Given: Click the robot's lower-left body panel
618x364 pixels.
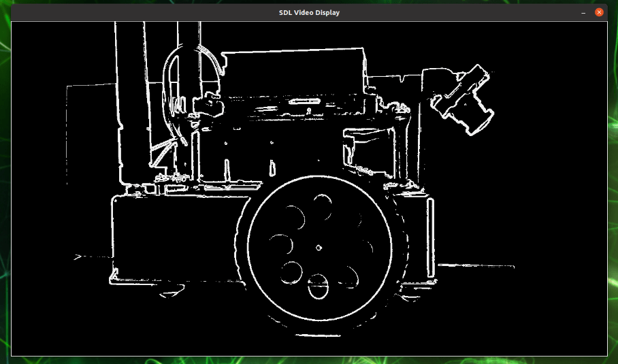Looking at the screenshot, I should [176, 239].
